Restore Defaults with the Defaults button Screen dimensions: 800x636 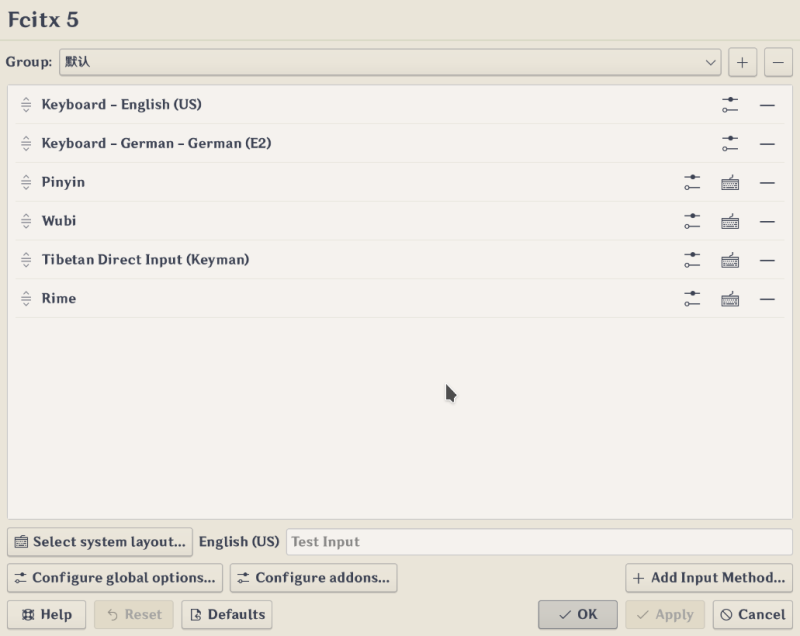pyautogui.click(x=227, y=615)
